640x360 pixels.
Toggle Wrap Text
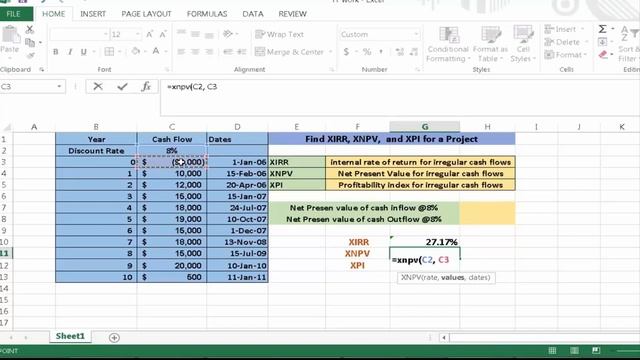pos(280,34)
